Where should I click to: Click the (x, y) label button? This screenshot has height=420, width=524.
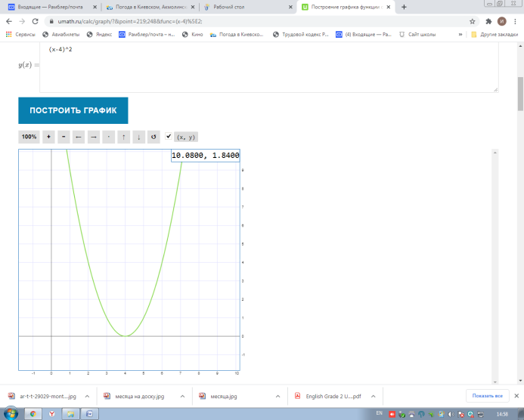coord(186,137)
